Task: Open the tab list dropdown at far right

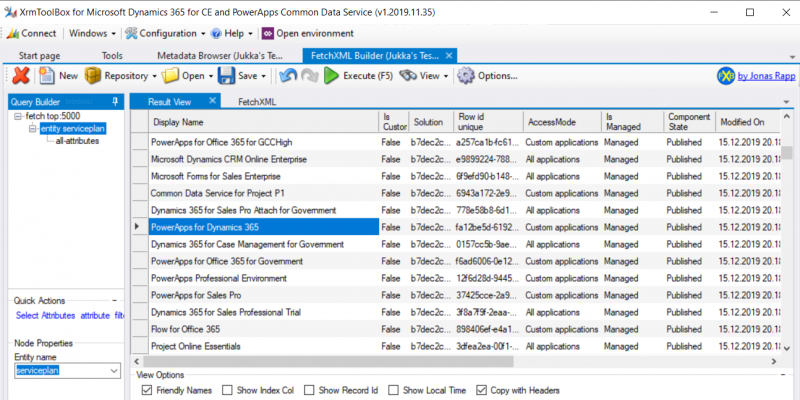Action: (x=792, y=57)
